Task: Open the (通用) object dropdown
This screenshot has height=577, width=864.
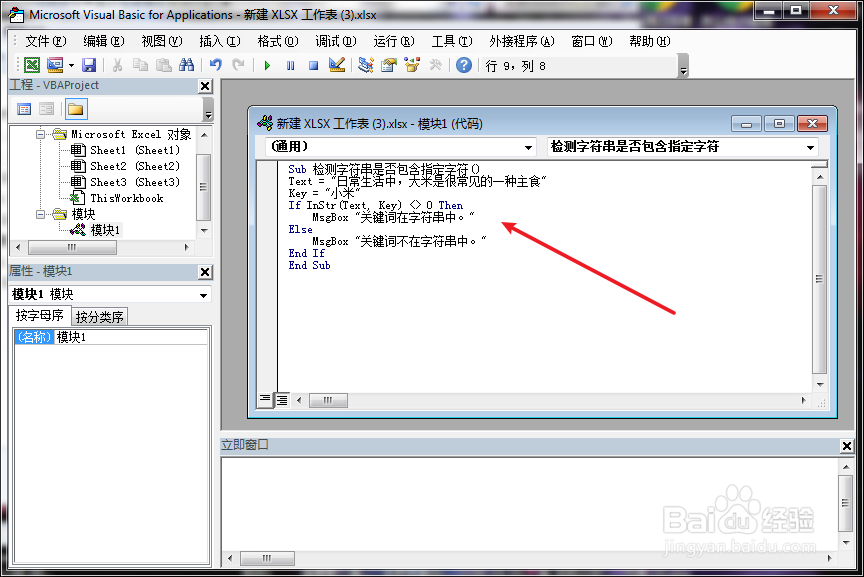Action: tap(528, 147)
